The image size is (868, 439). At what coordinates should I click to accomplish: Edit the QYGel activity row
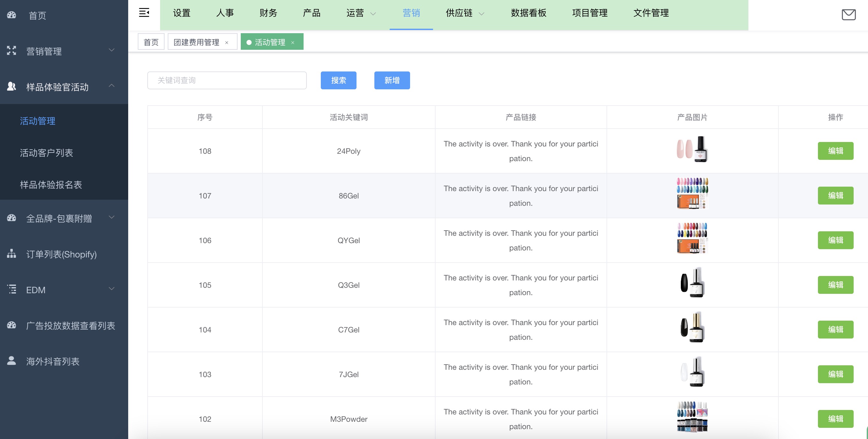835,240
